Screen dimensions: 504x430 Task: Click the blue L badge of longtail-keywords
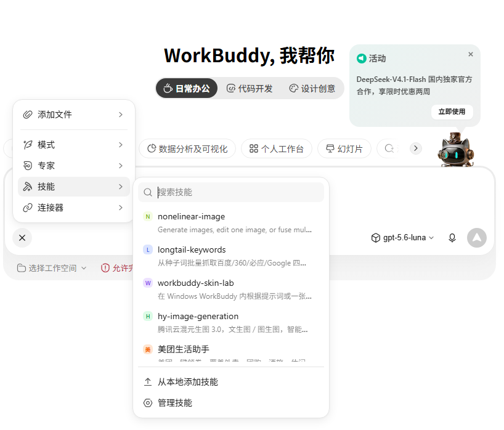pos(148,249)
